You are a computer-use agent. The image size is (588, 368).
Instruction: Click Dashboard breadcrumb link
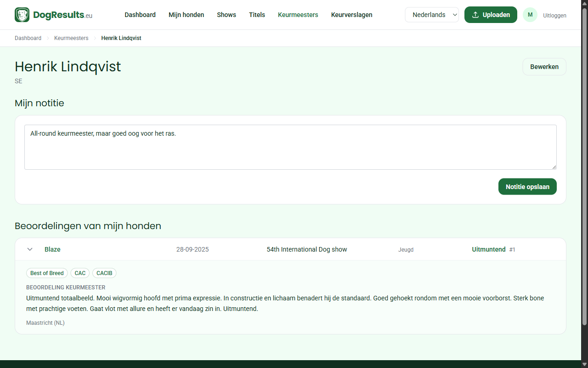(28, 38)
